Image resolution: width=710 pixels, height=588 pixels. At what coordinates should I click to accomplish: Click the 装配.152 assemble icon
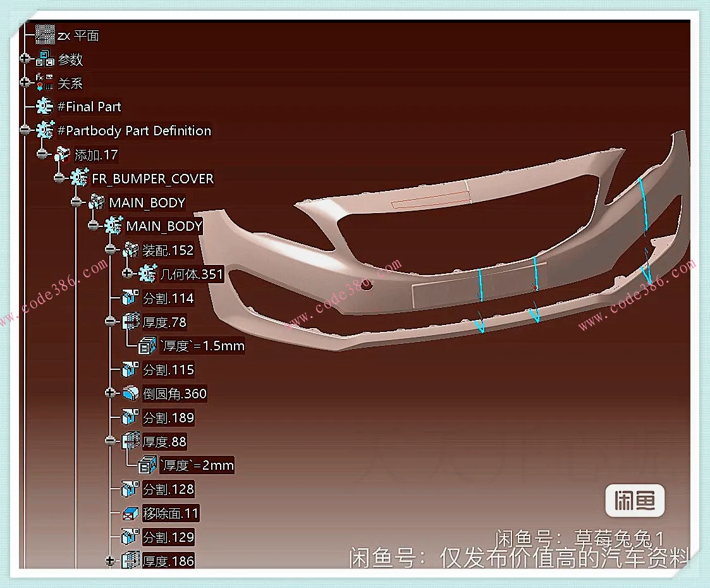pos(130,250)
